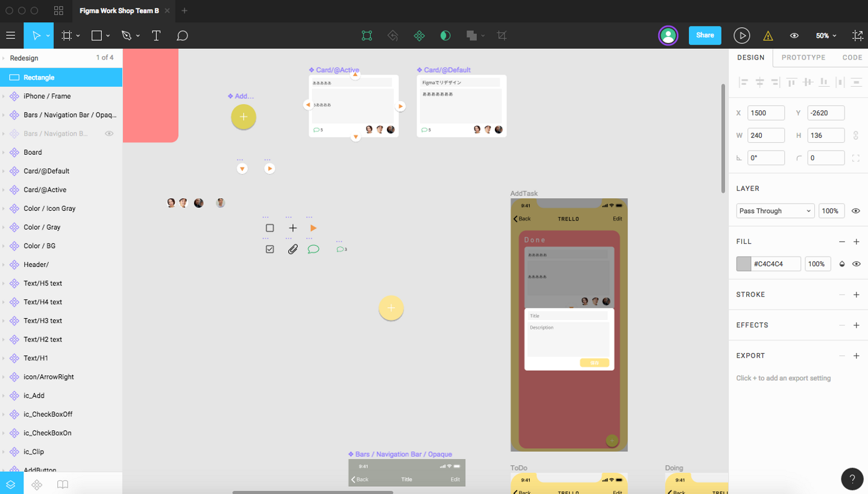
Task: Open the boolean operations dropdown arrow
Action: [x=483, y=36]
